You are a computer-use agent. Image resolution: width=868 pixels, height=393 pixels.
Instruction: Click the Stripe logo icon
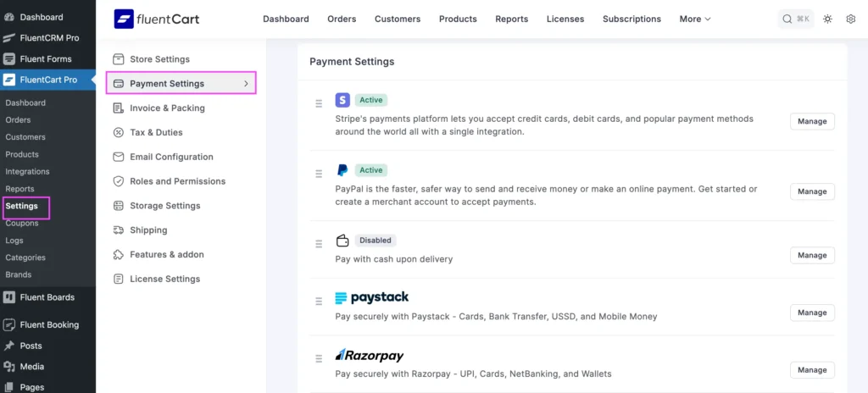tap(342, 100)
